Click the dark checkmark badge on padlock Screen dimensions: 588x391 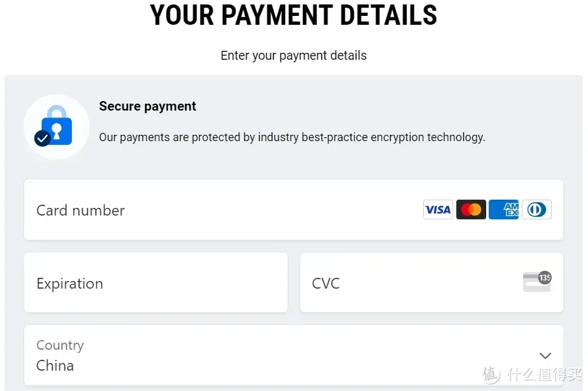tap(43, 138)
